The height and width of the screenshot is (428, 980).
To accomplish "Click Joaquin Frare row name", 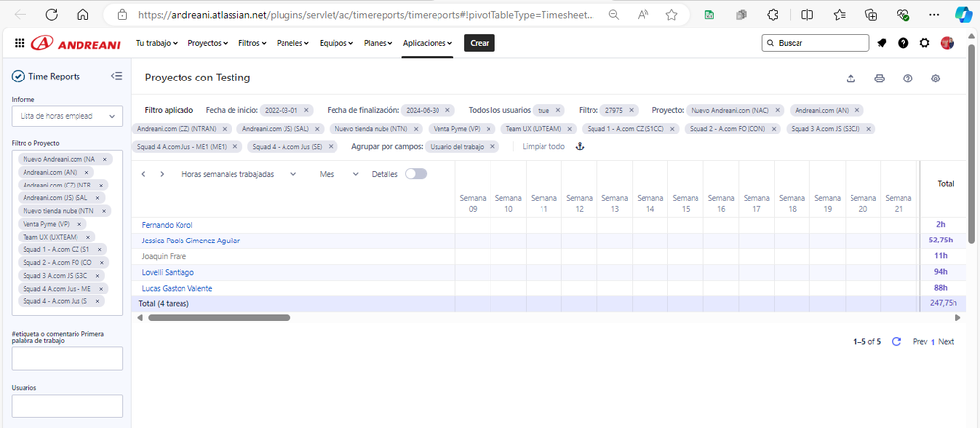I will point(164,256).
